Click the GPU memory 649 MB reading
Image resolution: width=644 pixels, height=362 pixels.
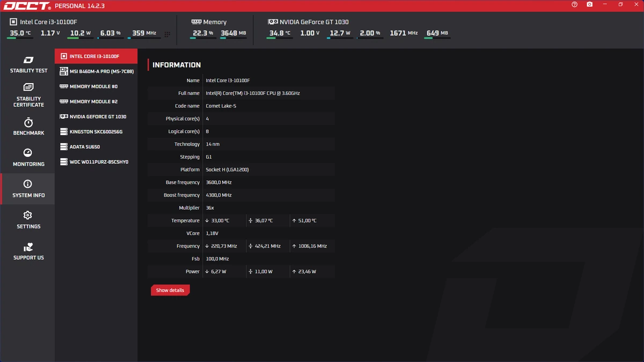click(x=437, y=33)
